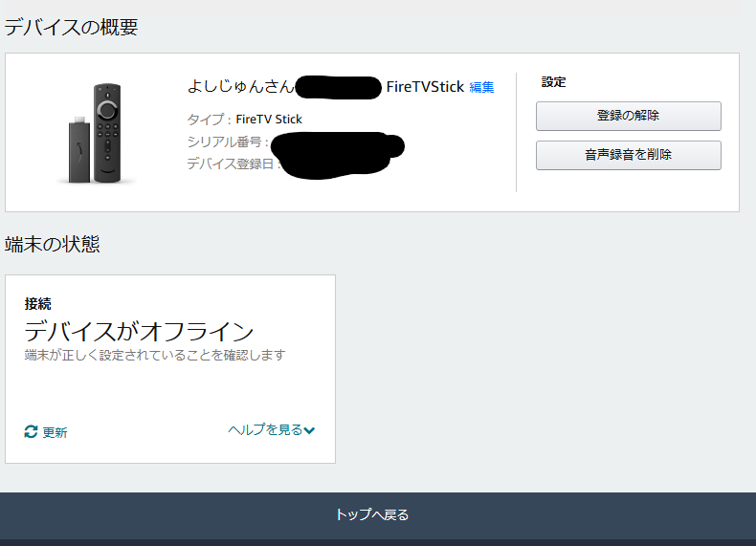
Task: Click トップへ戻る in the footer bar
Action: pyautogui.click(x=371, y=514)
